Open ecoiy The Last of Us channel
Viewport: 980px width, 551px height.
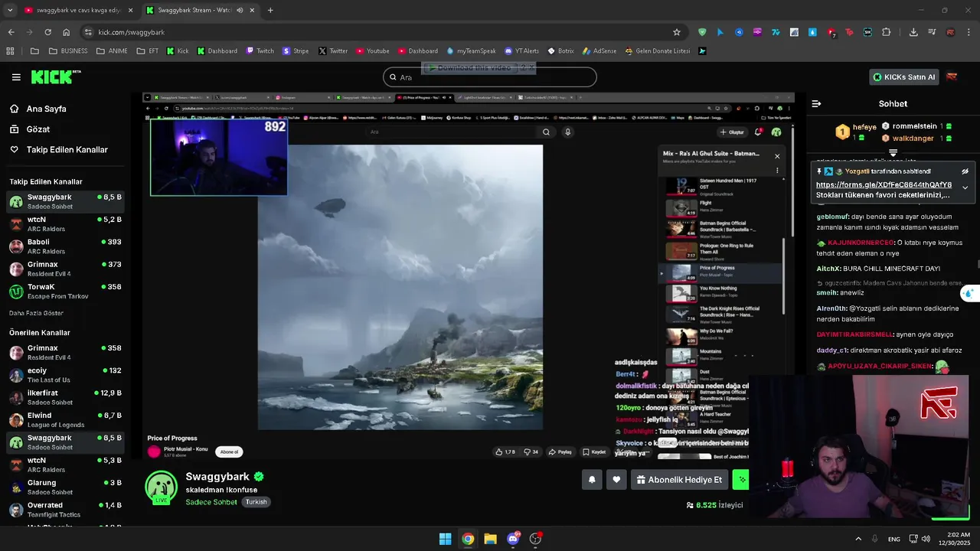pyautogui.click(x=66, y=375)
